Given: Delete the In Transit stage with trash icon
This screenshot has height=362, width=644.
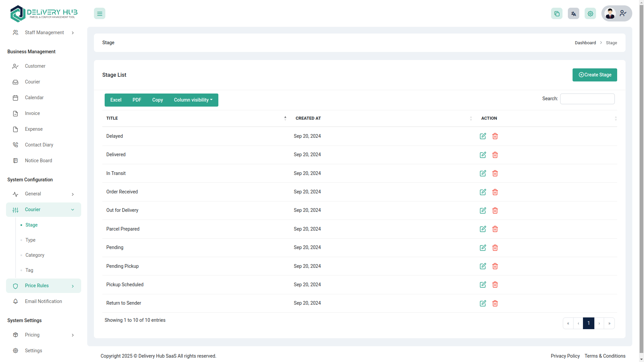Looking at the screenshot, I should (x=495, y=173).
